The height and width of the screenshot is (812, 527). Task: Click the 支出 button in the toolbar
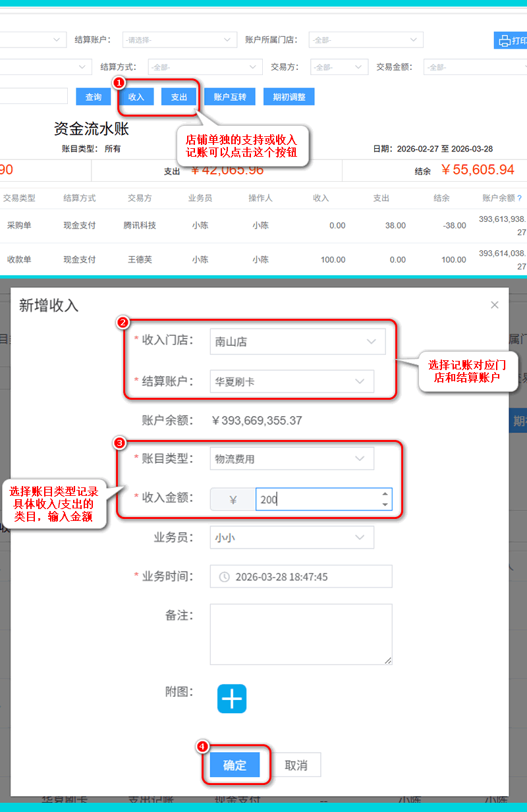click(x=179, y=97)
